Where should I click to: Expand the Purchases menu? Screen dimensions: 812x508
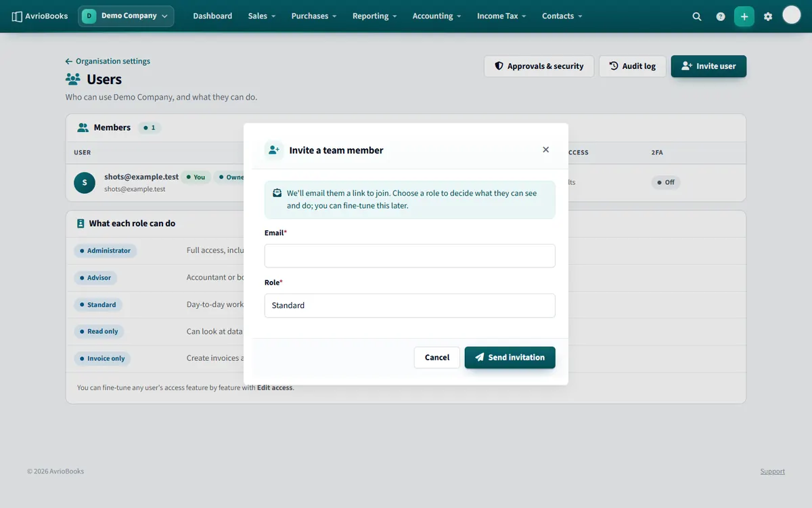[314, 16]
